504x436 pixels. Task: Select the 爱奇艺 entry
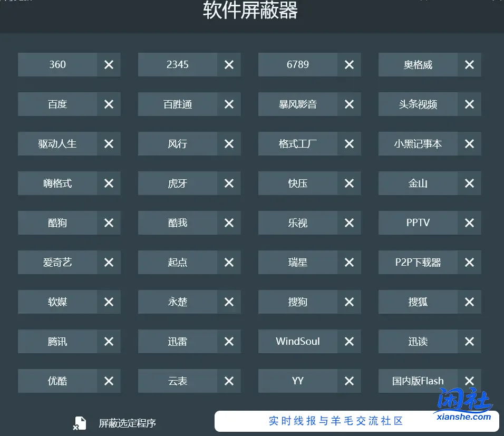[x=57, y=262]
